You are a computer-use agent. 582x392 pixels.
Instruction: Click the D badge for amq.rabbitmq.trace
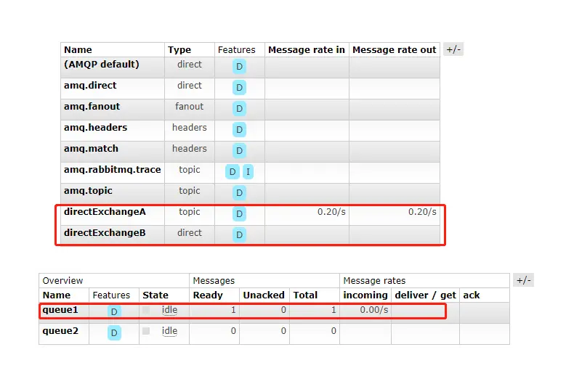point(233,172)
